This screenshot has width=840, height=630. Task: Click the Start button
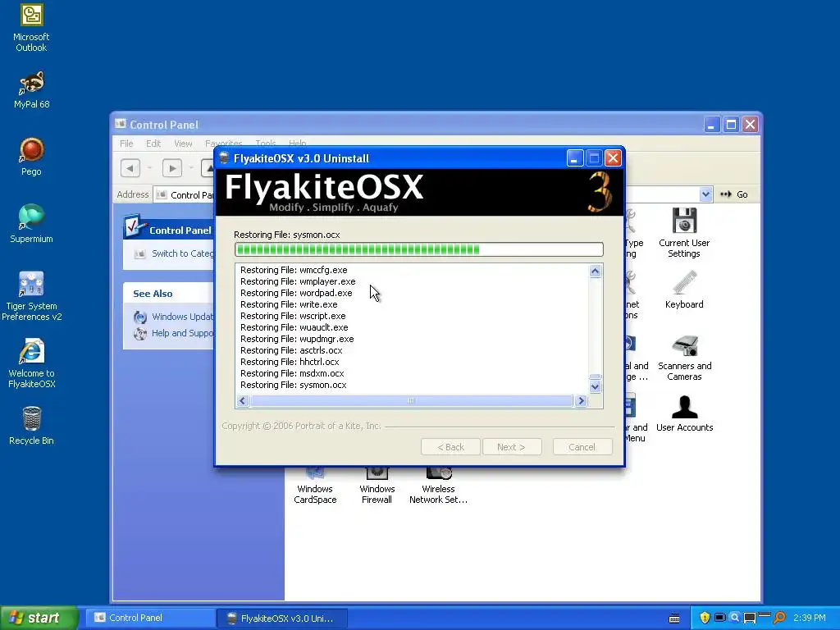tap(39, 618)
